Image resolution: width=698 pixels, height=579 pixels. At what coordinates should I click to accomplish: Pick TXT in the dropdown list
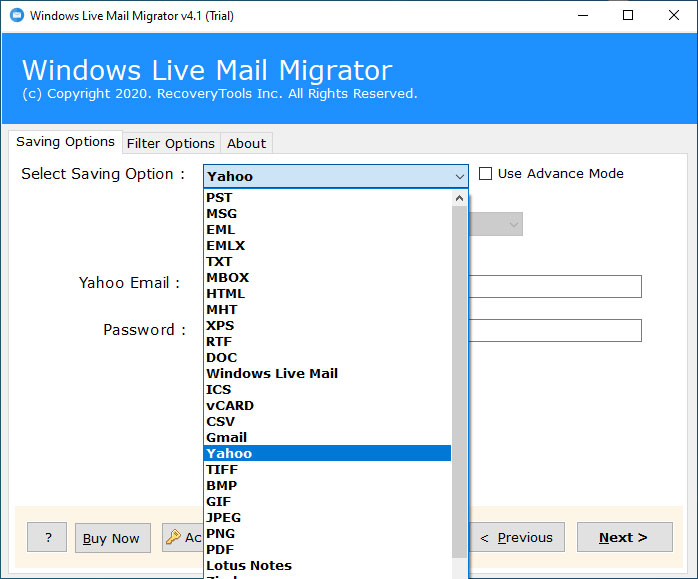click(328, 262)
